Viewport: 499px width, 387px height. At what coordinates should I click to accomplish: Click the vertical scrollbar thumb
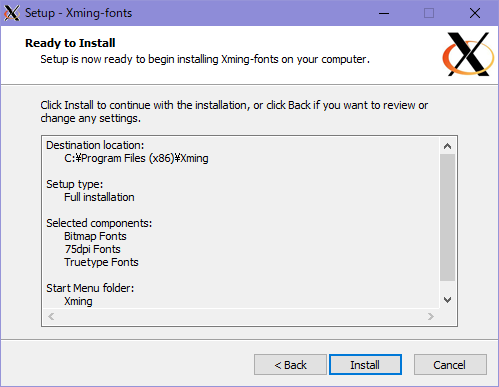[x=447, y=217]
